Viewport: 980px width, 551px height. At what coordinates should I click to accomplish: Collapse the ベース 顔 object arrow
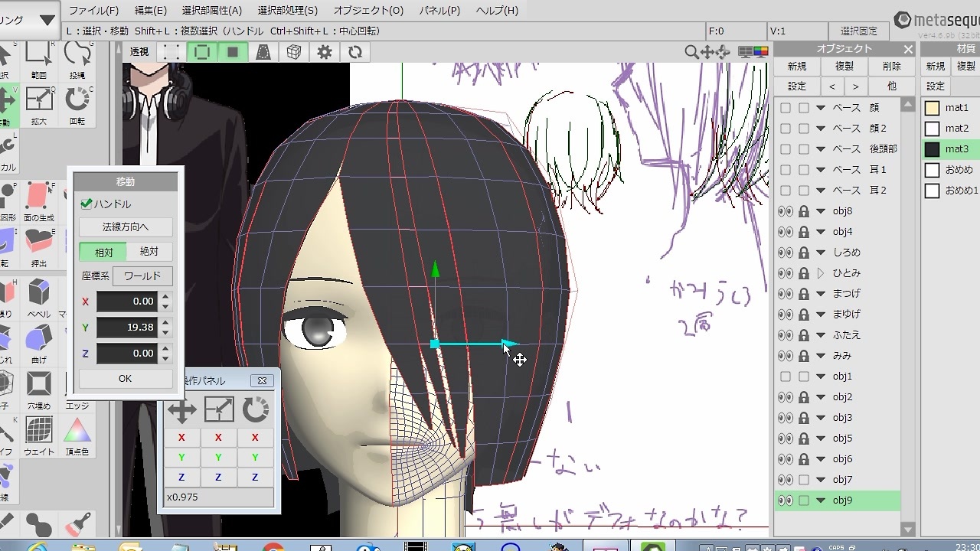[821, 108]
